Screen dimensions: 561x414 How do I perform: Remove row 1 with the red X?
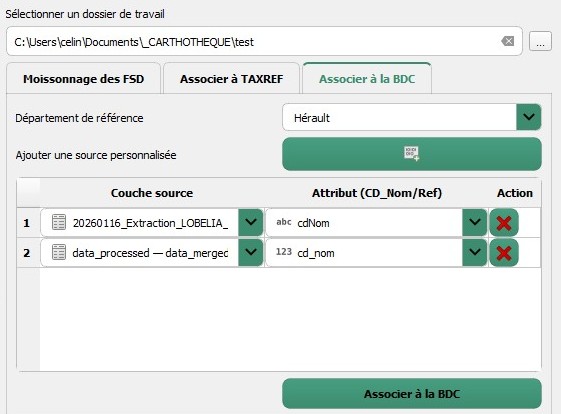tap(504, 223)
